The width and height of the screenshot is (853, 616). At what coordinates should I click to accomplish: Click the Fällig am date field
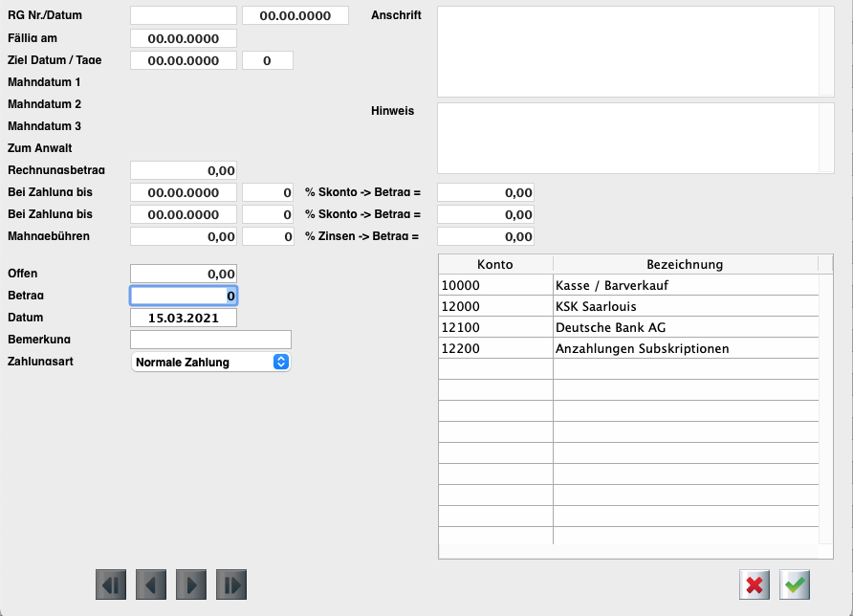(184, 38)
